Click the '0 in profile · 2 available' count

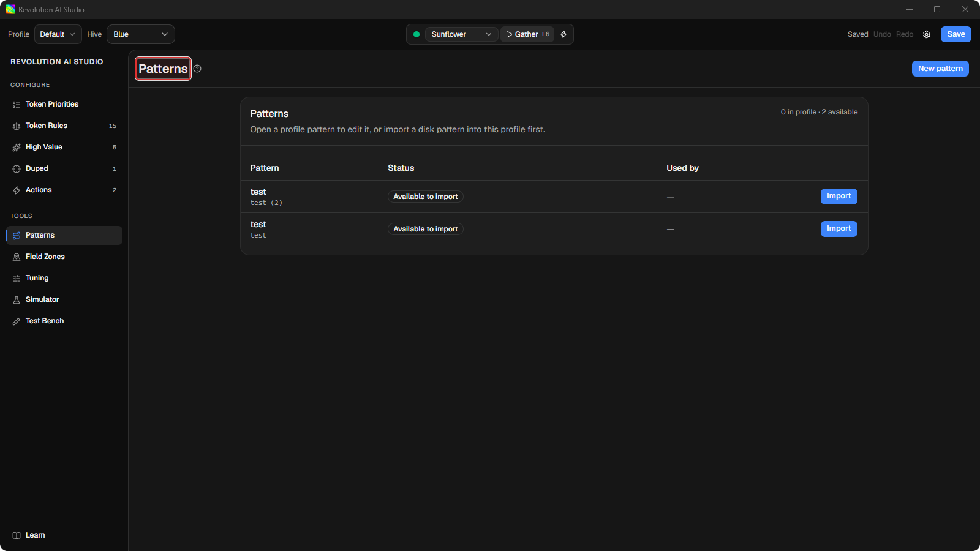tap(819, 112)
